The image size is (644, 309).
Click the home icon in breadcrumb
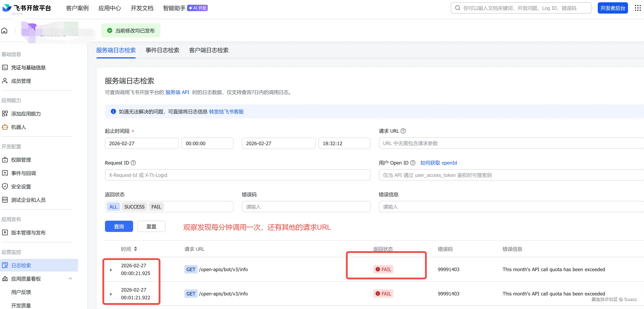pos(4,31)
